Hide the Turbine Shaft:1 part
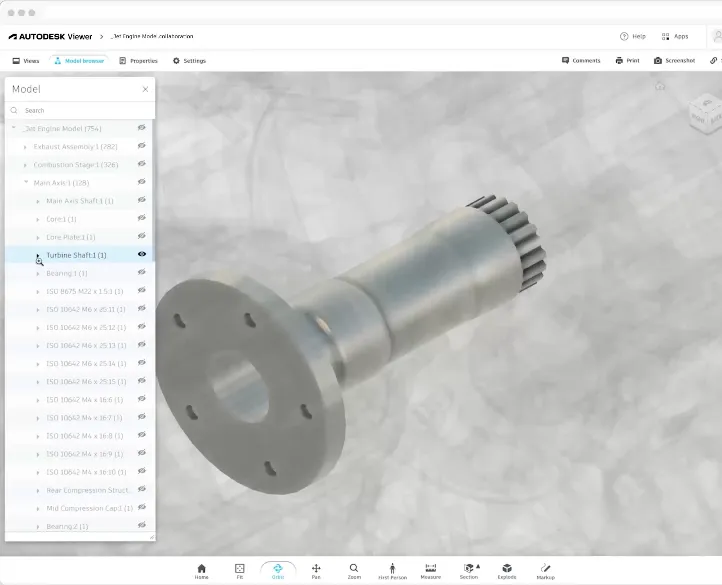 [142, 254]
